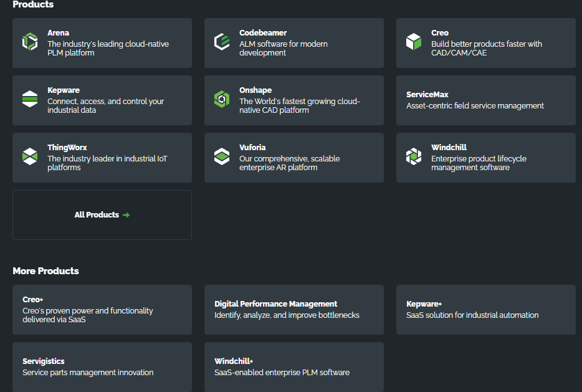Select Windchill+ enterprise PLM software

[293, 367]
